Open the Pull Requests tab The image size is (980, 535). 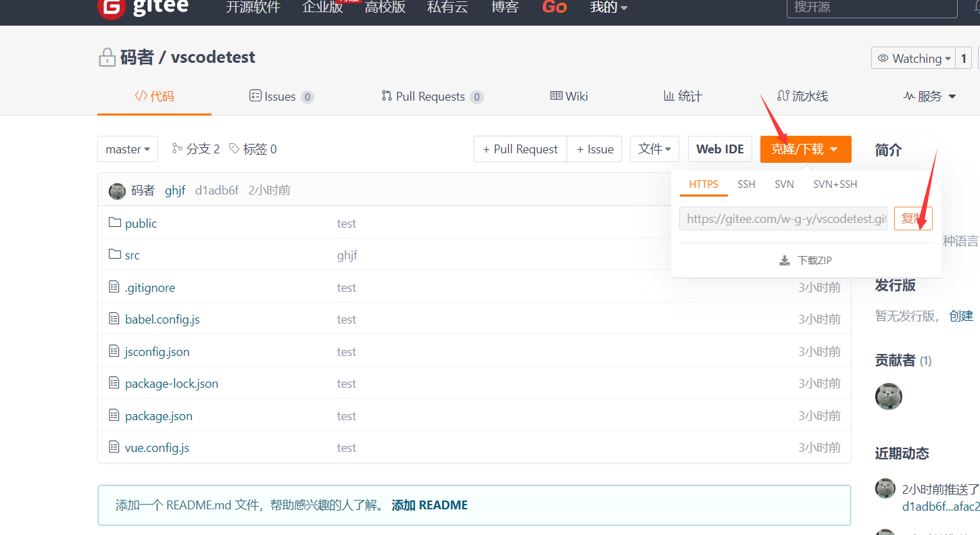(433, 96)
